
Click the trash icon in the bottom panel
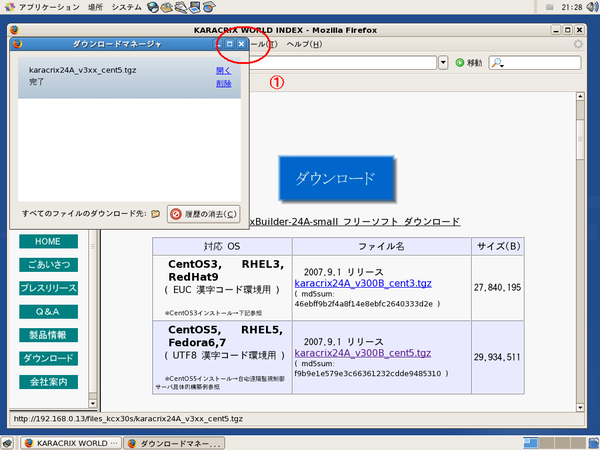coord(593,443)
